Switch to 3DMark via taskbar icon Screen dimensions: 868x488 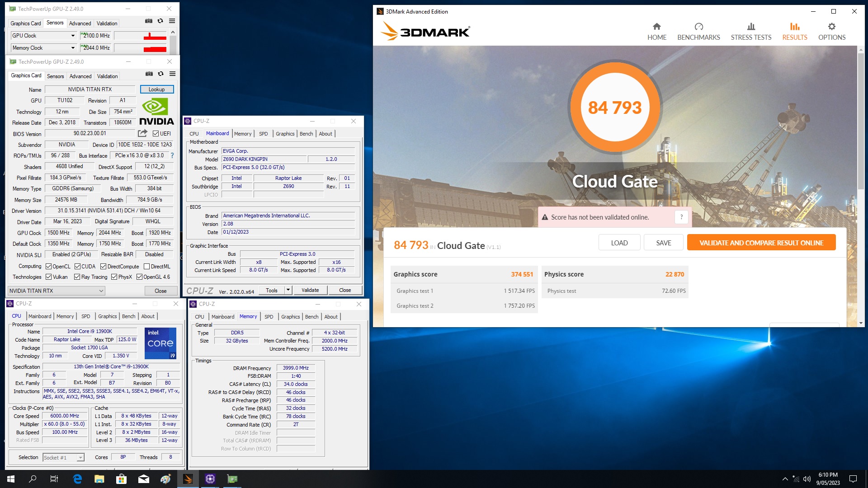pos(188,479)
